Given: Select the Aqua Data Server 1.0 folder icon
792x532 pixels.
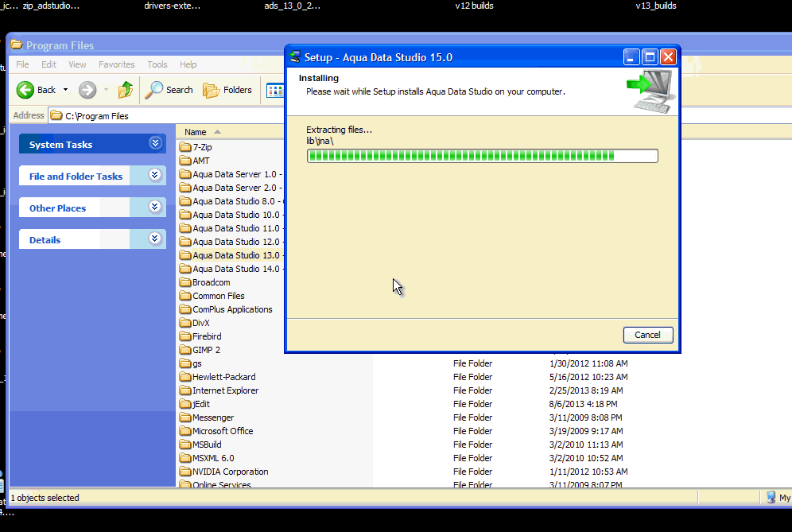Looking at the screenshot, I should tap(185, 174).
